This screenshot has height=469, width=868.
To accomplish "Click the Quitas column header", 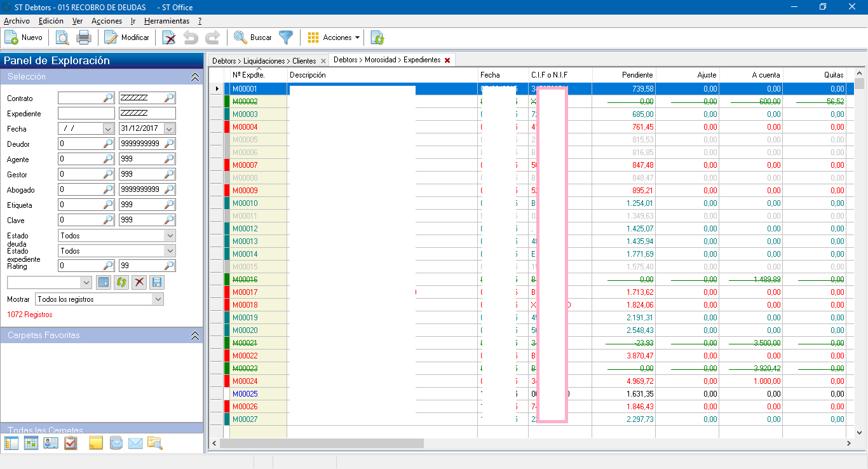I will (x=814, y=75).
